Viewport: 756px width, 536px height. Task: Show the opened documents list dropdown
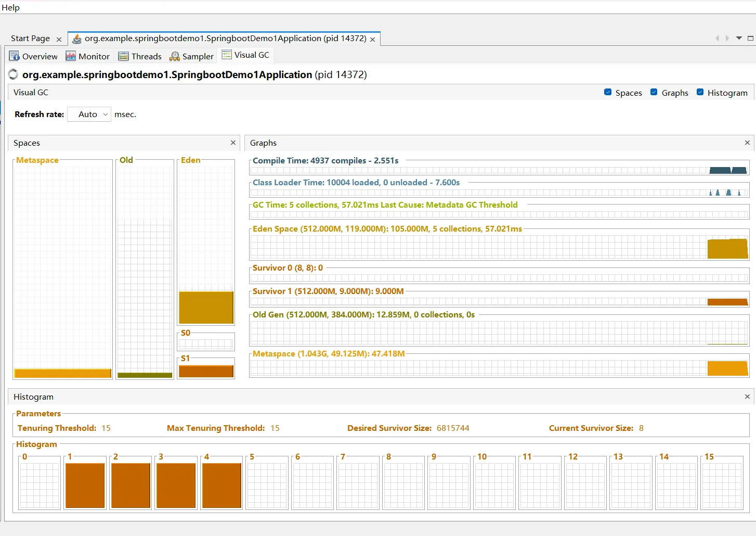[x=739, y=38]
